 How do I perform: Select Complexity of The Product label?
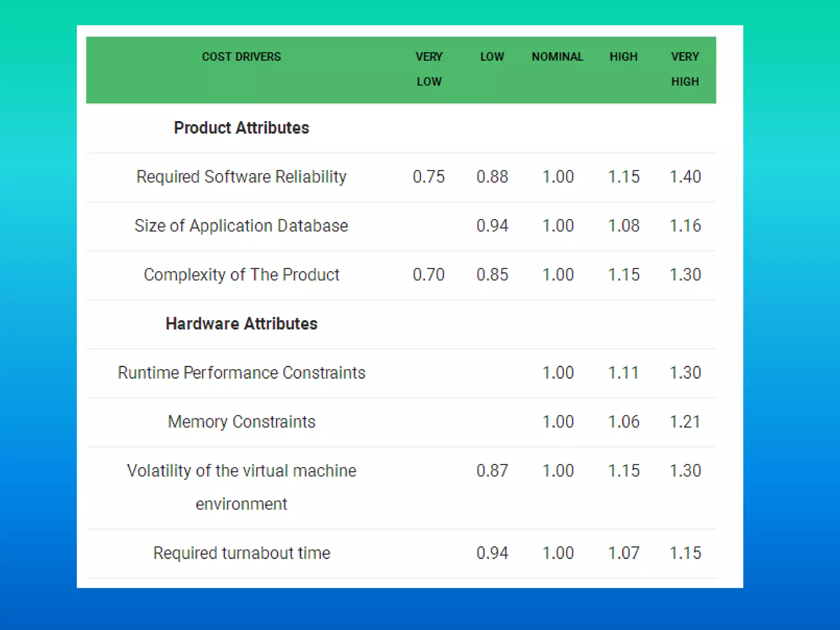point(241,274)
